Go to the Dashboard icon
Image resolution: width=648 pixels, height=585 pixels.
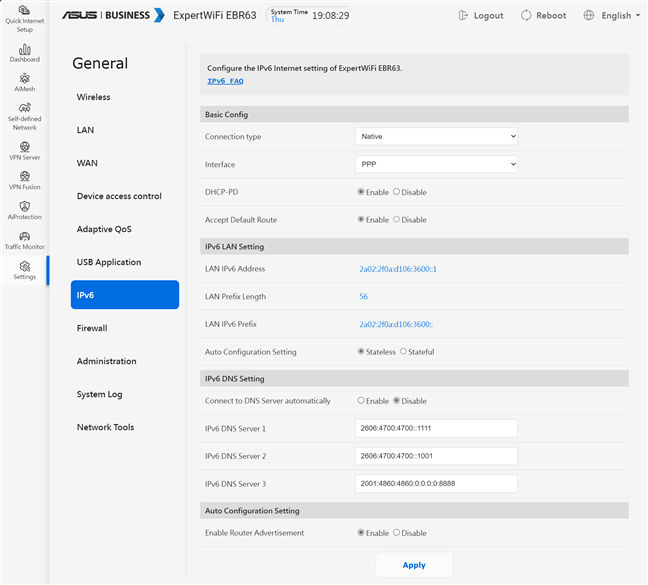(x=24, y=53)
